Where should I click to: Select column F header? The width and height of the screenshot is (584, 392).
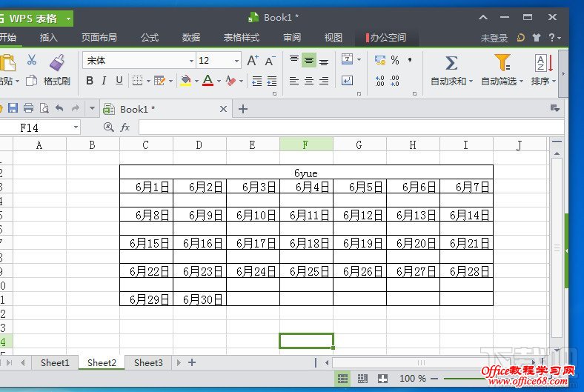pos(306,144)
